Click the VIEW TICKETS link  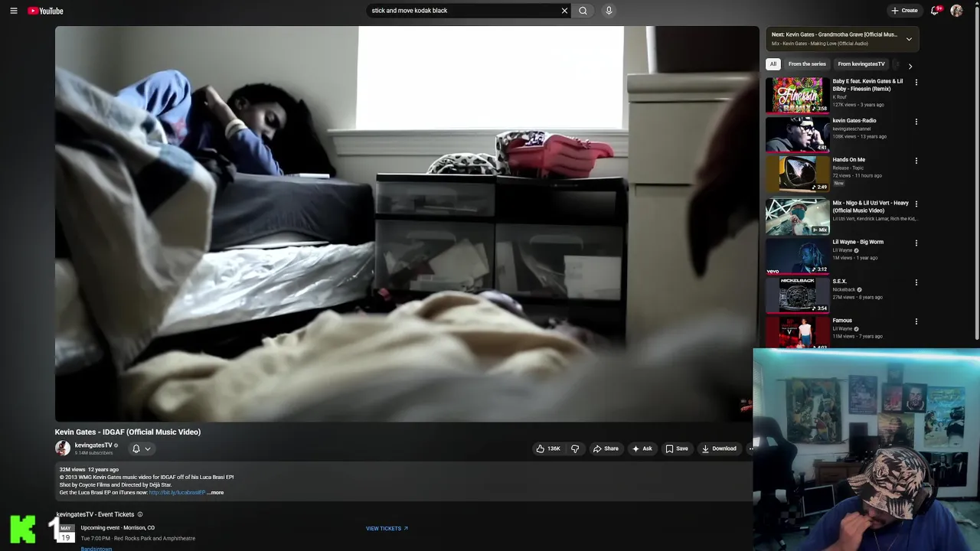point(387,528)
